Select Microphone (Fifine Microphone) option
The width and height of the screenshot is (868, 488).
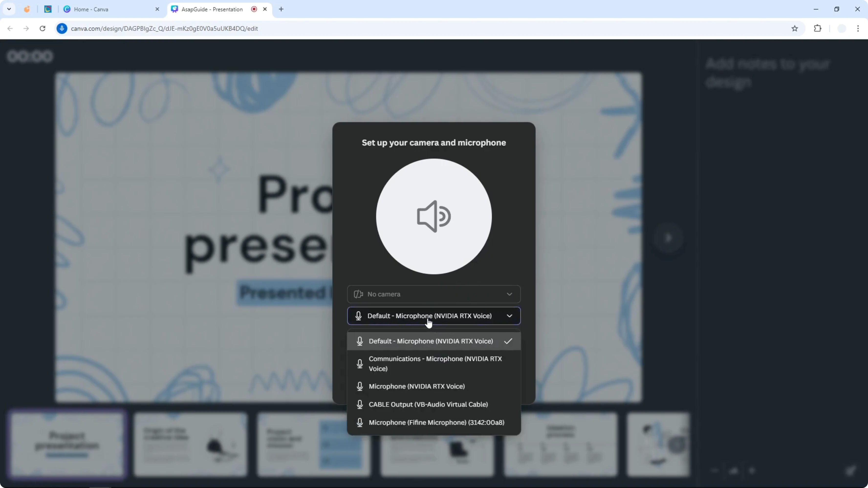tap(434, 422)
